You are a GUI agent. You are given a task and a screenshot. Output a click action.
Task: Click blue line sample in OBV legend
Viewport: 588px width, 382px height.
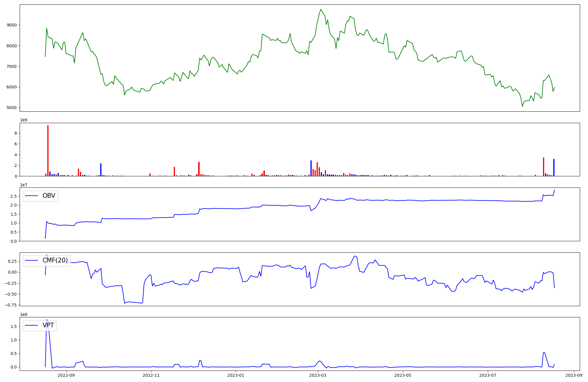point(32,196)
